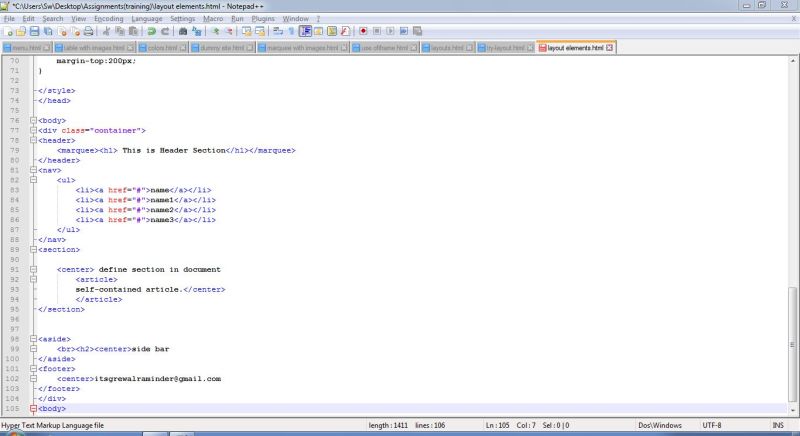Collapse the section fold on line 89
This screenshot has width=800, height=436.
[33, 250]
